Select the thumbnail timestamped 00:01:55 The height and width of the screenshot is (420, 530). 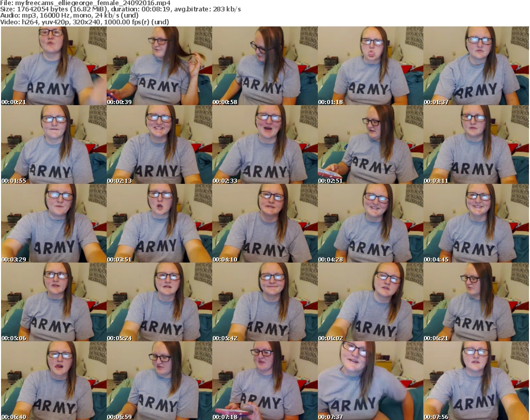[x=54, y=144]
